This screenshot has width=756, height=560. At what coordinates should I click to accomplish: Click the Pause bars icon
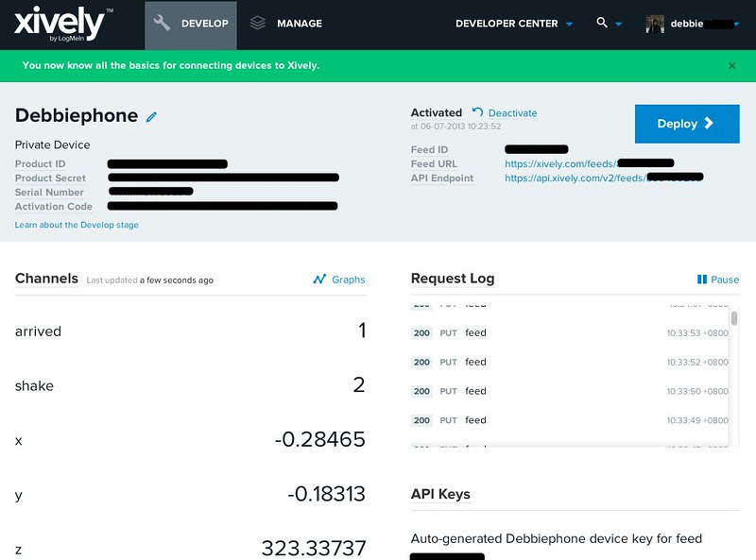[x=702, y=279]
